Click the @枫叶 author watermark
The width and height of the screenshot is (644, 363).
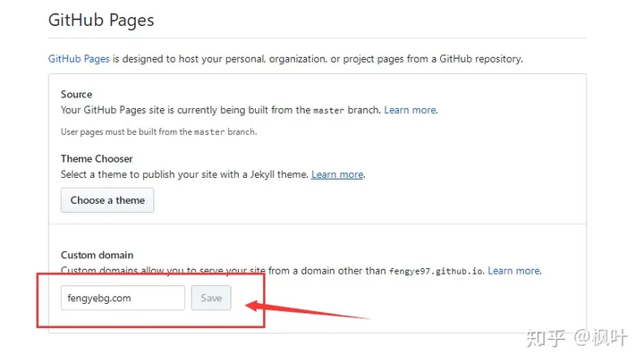[x=600, y=338]
